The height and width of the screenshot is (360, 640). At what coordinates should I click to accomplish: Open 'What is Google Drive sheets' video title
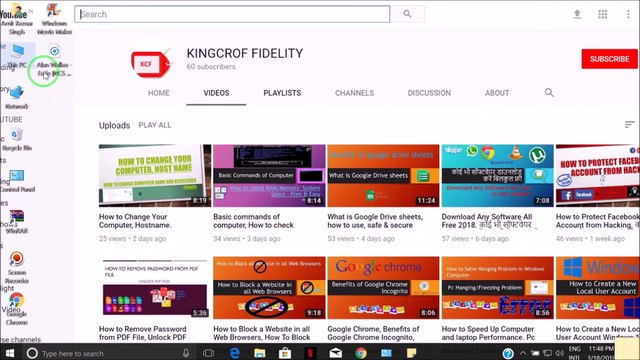(375, 221)
